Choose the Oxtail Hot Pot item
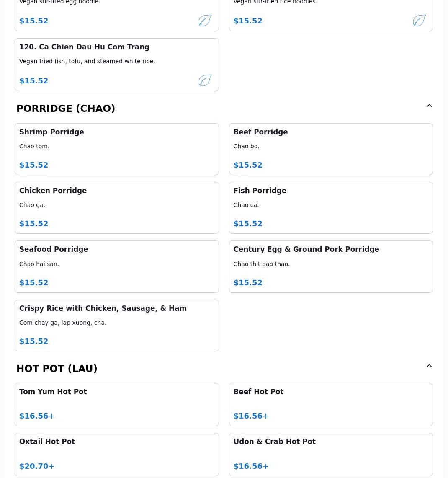The width and height of the screenshot is (448, 478). pyautogui.click(x=116, y=454)
